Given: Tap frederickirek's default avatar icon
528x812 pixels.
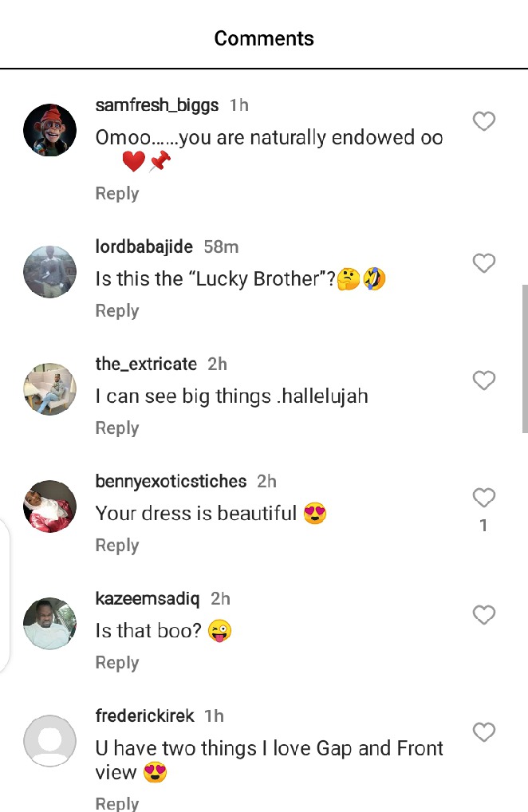Looking at the screenshot, I should point(49,740).
